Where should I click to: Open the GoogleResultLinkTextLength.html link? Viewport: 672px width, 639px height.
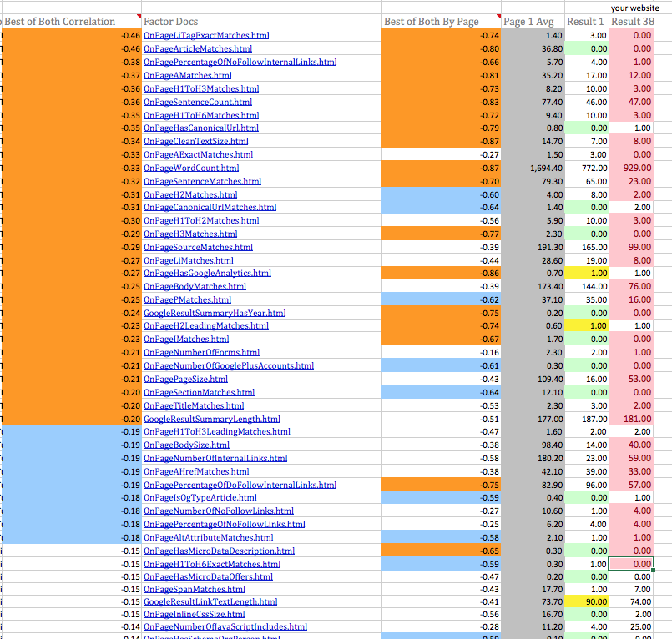(210, 601)
